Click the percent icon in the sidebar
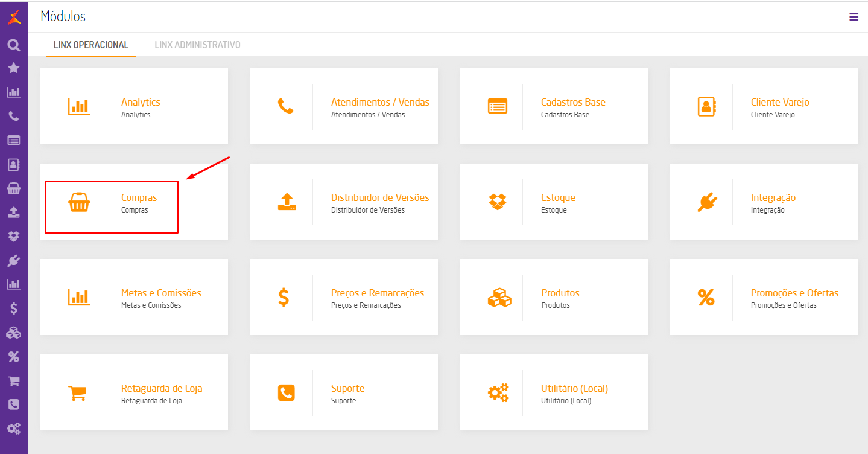The height and width of the screenshot is (454, 868). click(14, 357)
